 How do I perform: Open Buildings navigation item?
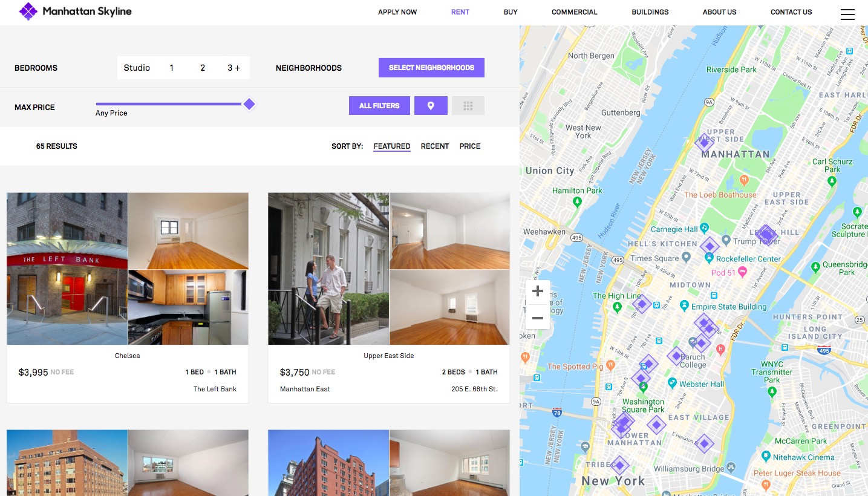pyautogui.click(x=650, y=12)
